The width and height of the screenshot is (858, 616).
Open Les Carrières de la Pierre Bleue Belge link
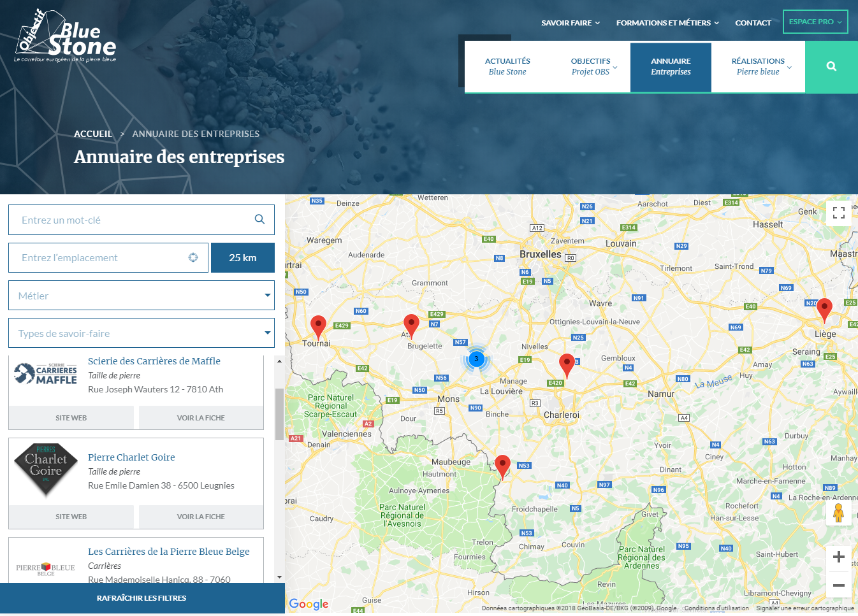[169, 552]
